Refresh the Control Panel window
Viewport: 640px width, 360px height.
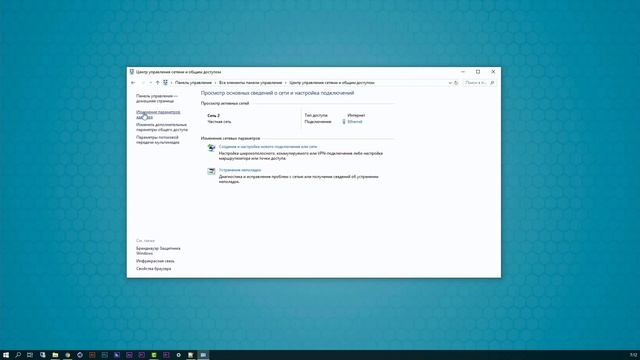tap(456, 83)
